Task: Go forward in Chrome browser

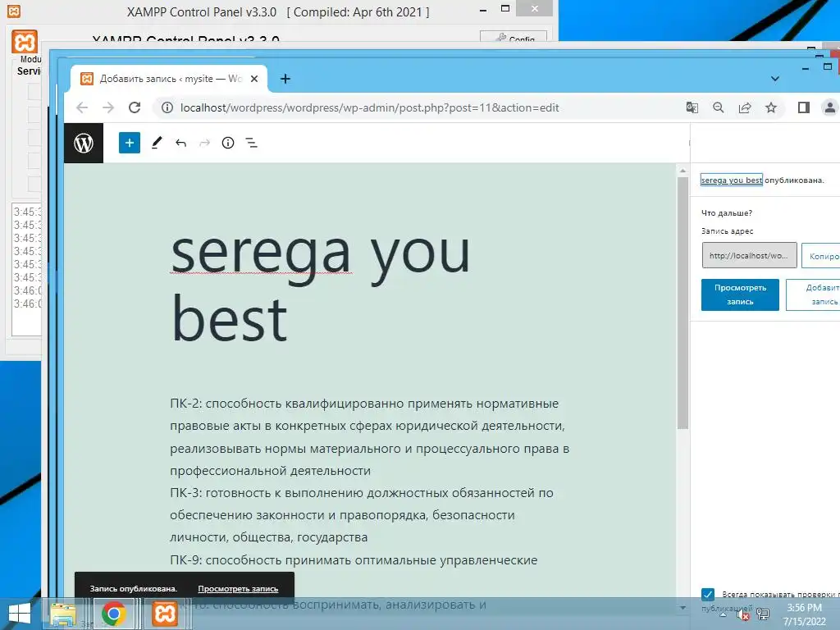Action: [x=108, y=107]
